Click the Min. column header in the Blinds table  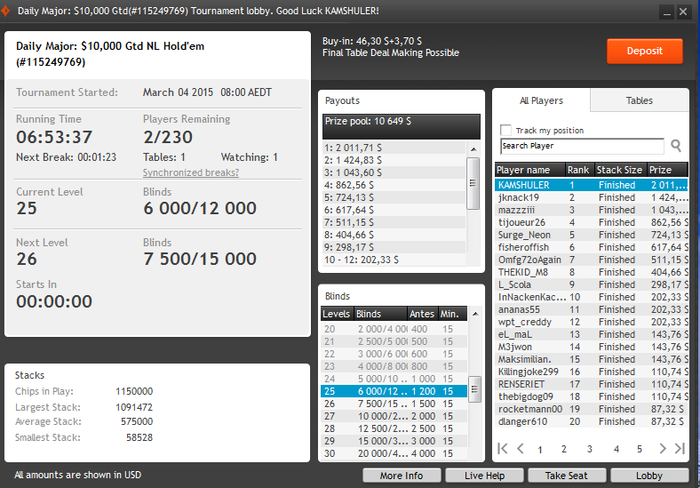(x=452, y=314)
